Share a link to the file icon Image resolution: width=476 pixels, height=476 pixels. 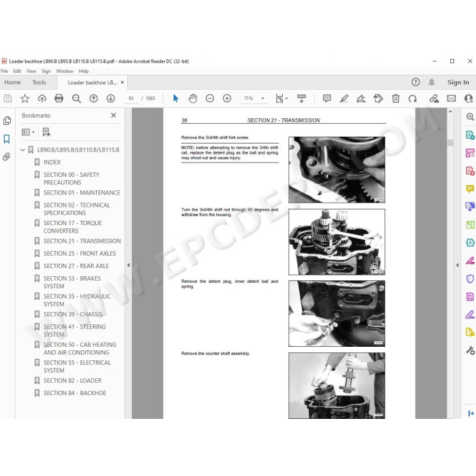point(434,99)
